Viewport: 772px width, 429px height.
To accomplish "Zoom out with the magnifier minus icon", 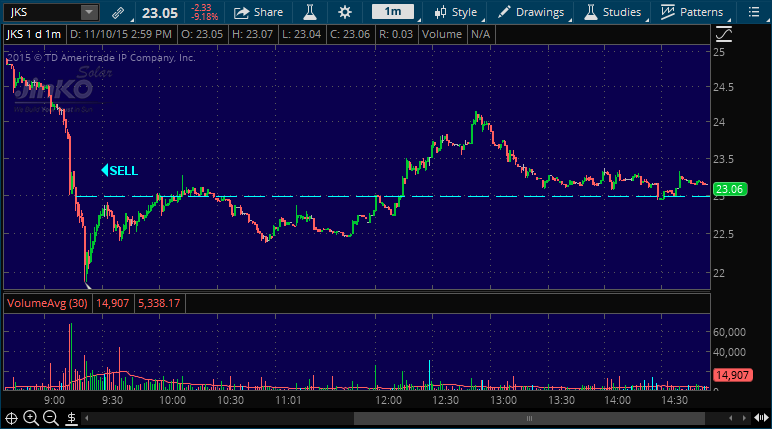I will click(x=51, y=418).
